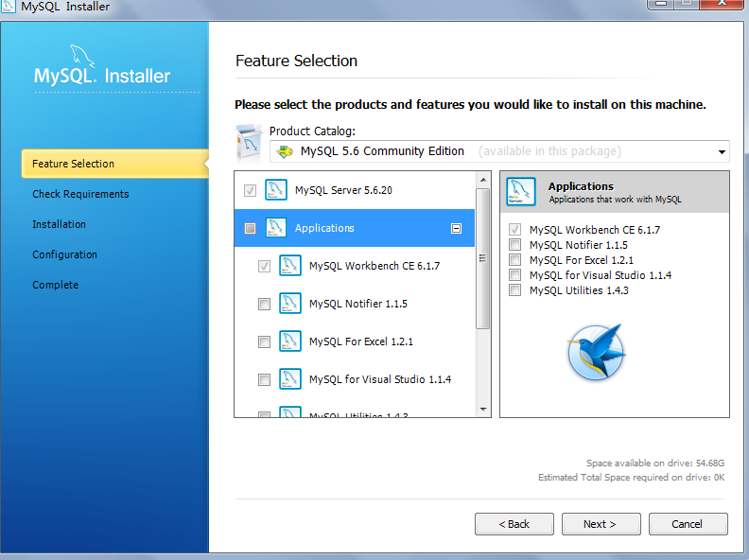The height and width of the screenshot is (560, 749).
Task: Click the MySQL For Excel 1.2.1 tree icon
Action: (x=290, y=341)
